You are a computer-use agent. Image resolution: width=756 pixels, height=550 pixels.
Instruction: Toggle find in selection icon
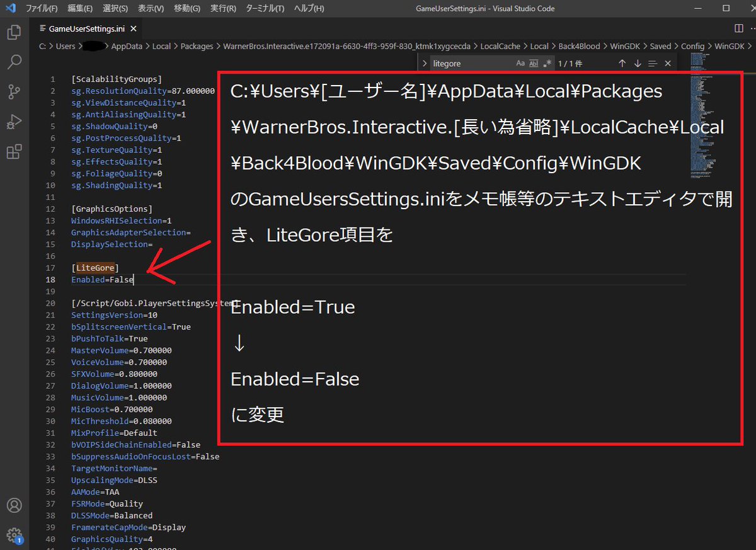pyautogui.click(x=653, y=64)
